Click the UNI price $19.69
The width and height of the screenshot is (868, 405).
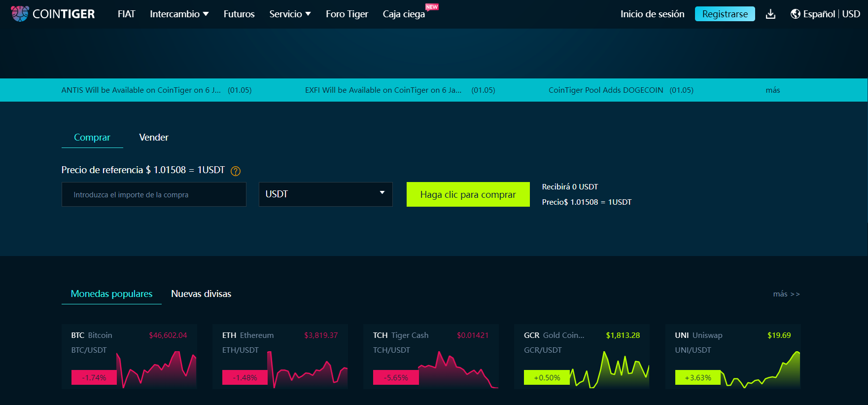(779, 335)
